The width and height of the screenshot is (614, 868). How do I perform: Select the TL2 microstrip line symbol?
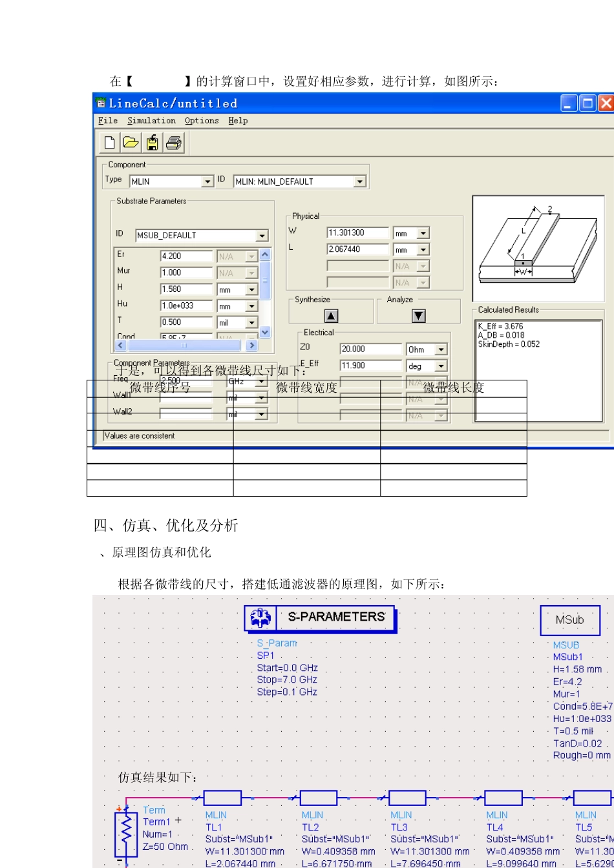[319, 798]
